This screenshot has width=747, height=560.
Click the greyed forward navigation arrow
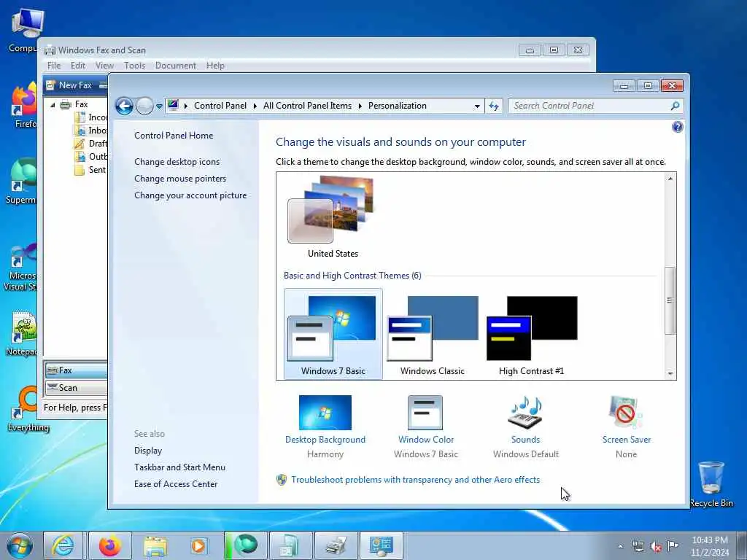pos(144,106)
